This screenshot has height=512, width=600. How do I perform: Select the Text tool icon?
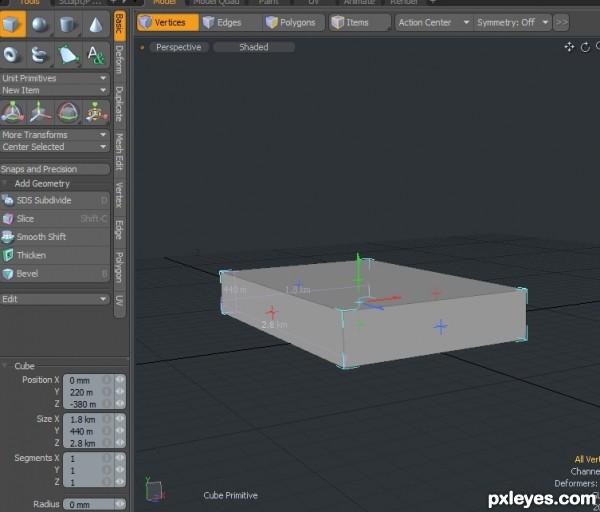click(96, 55)
